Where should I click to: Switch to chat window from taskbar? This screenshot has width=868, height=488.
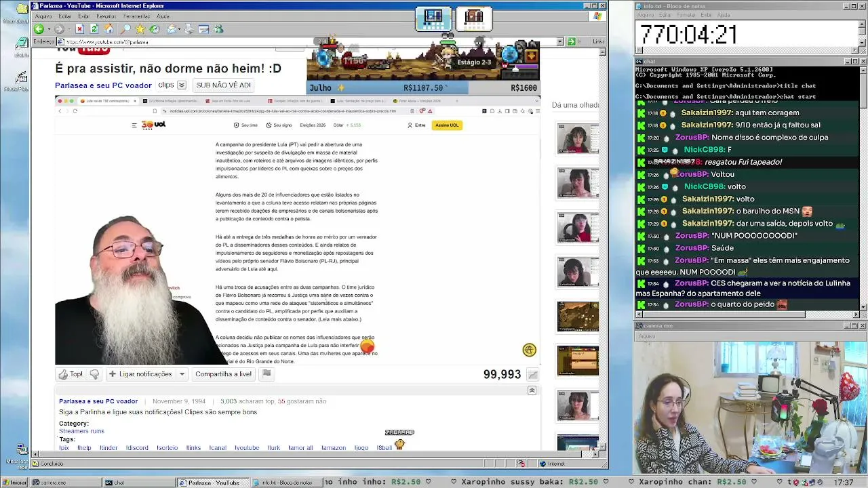pos(139,483)
